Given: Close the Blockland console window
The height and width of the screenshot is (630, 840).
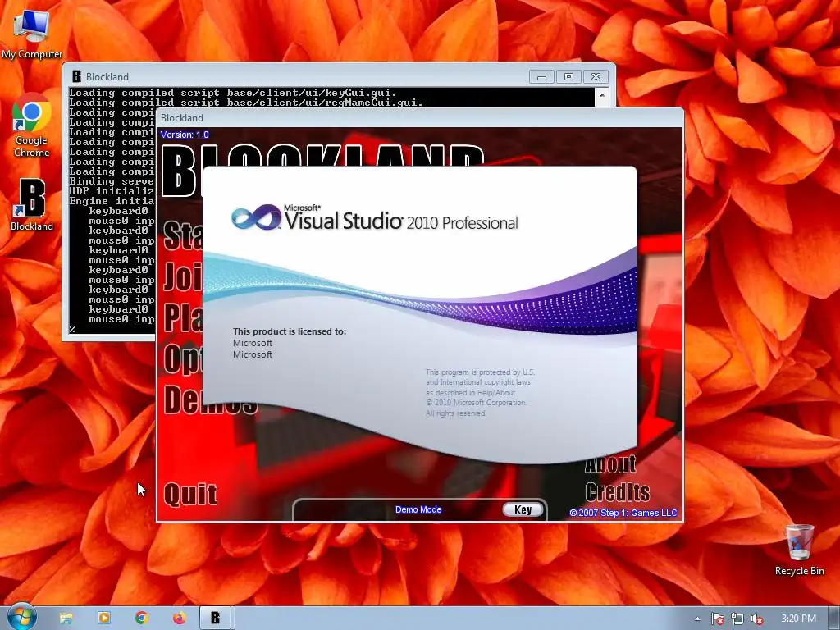Looking at the screenshot, I should [596, 77].
